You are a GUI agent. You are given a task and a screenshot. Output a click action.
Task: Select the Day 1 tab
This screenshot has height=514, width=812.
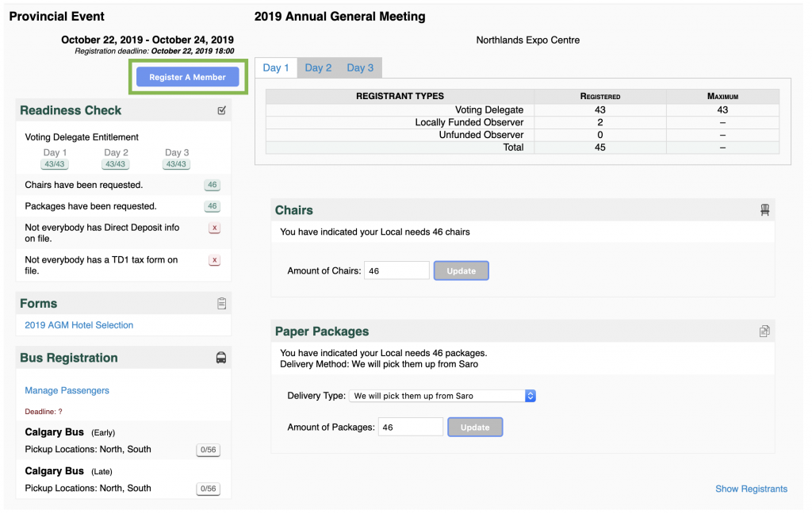tap(276, 67)
